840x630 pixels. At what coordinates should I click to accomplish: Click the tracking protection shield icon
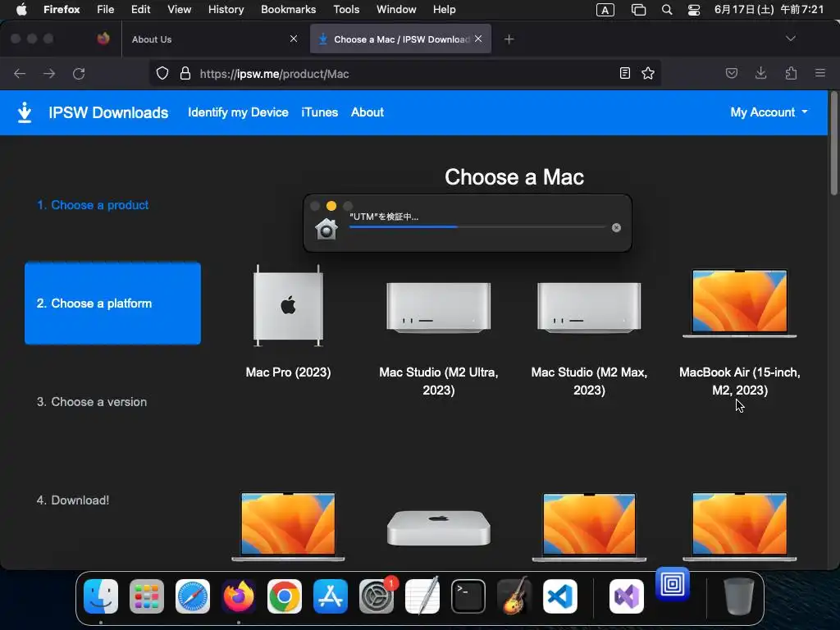pyautogui.click(x=162, y=73)
